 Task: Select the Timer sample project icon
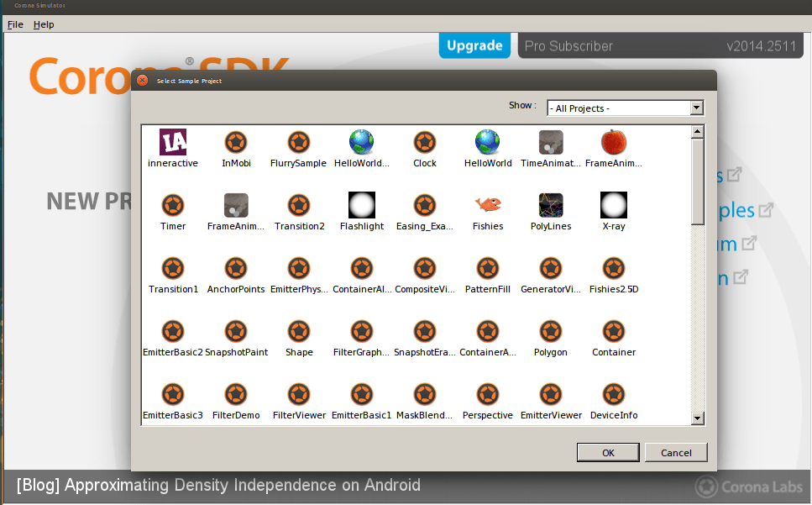[173, 205]
